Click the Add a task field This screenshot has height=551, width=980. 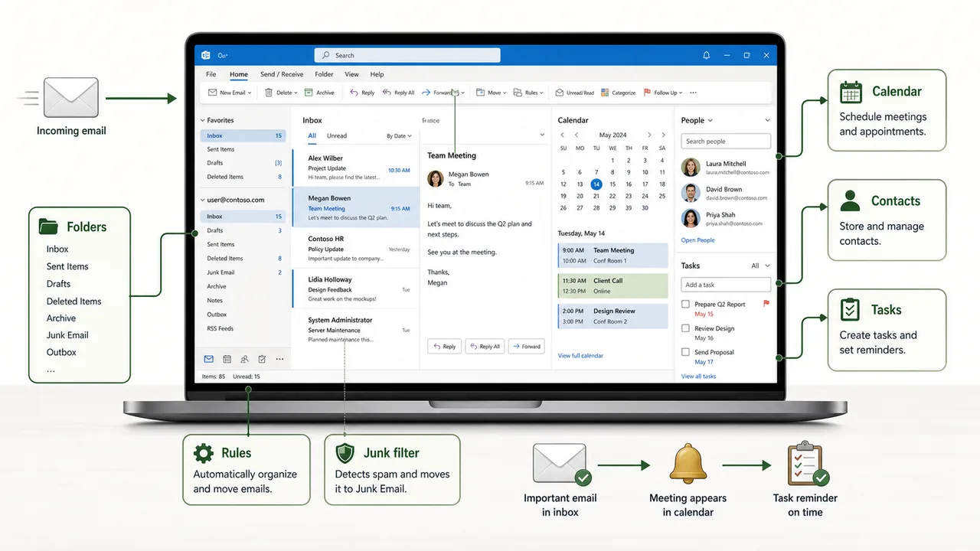tap(726, 285)
